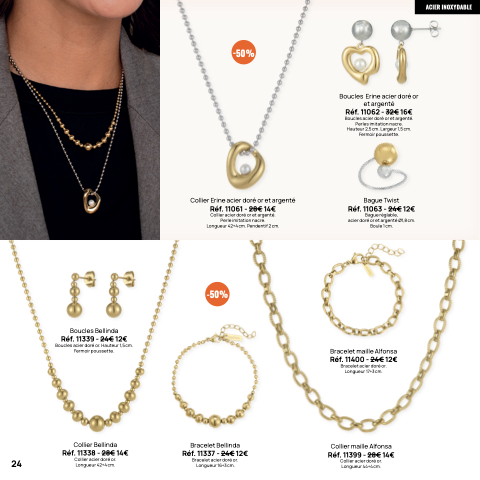Click the Bague Twist ring image
This screenshot has height=480, width=480.
point(382,166)
